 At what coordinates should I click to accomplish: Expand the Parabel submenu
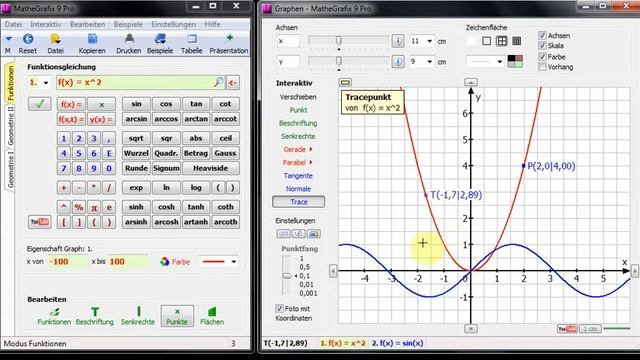tap(311, 162)
